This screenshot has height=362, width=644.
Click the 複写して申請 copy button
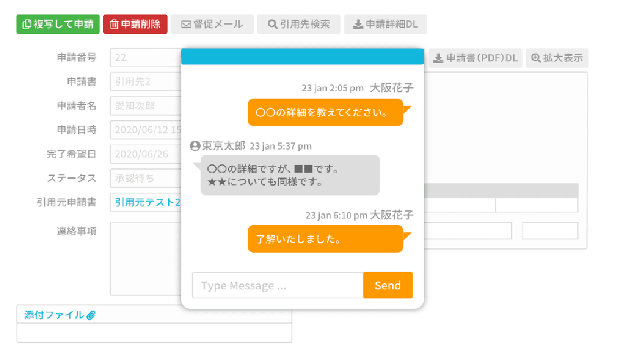(x=58, y=25)
